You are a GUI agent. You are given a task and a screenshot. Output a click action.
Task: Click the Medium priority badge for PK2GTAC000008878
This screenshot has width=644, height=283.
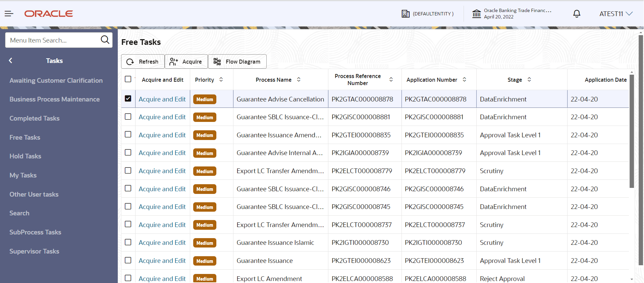point(205,99)
